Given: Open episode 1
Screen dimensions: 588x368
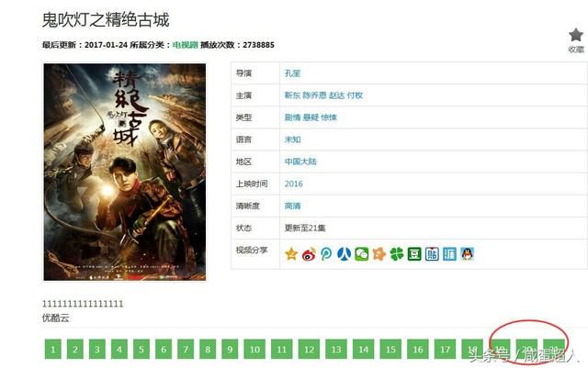Looking at the screenshot, I should coord(53,350).
